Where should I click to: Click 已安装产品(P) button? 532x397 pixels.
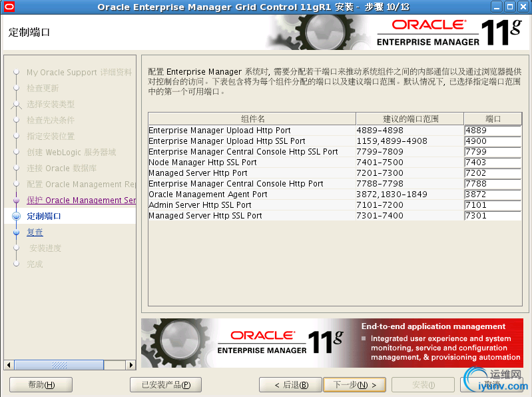166,385
